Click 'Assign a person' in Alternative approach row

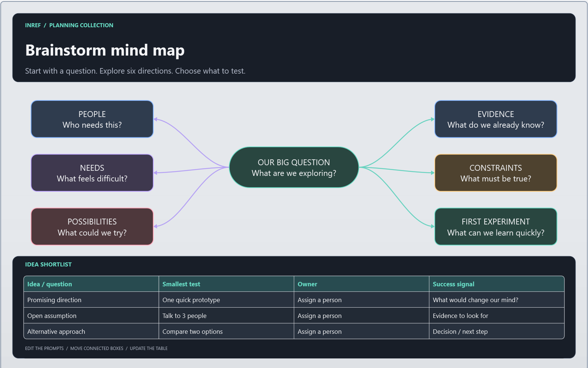tap(362, 331)
